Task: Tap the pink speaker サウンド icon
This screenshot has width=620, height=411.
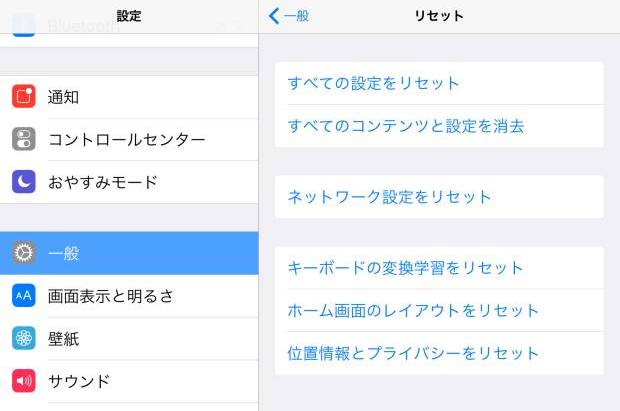Action: point(24,381)
